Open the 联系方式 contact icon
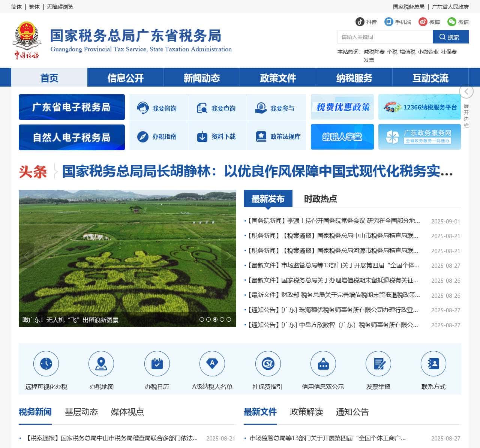 coord(433,363)
